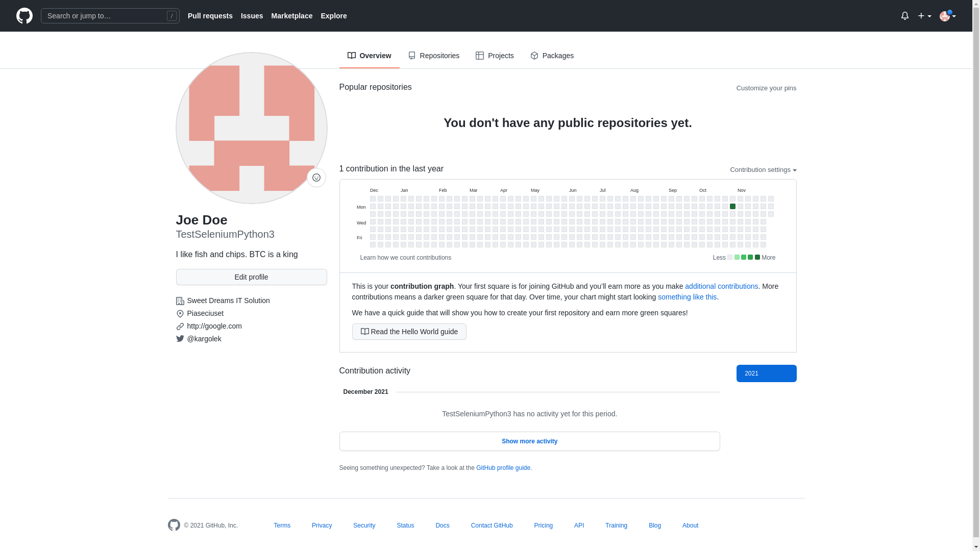This screenshot has height=551, width=980.
Task: Expand the Contribution settings dropdown
Action: tap(763, 170)
